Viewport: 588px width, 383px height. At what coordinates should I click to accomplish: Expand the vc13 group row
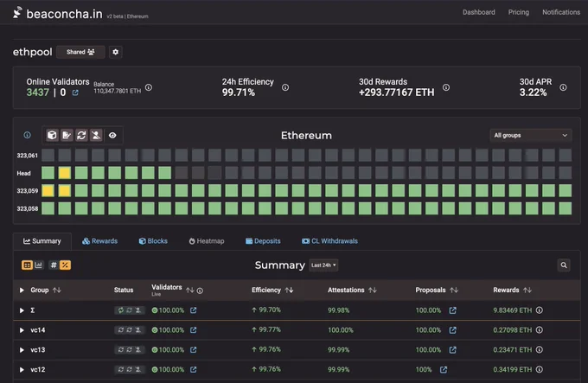point(22,349)
